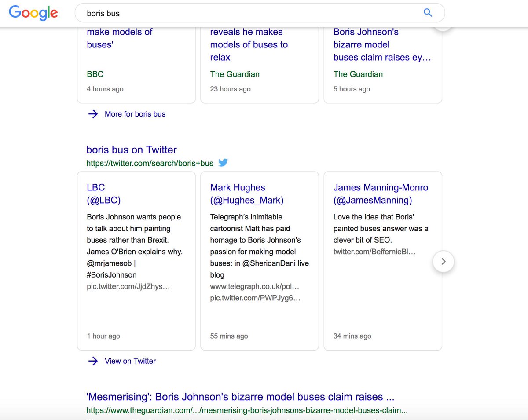528x420 pixels.
Task: Open Mark Hughes (@Hughes_Mark) profile link
Action: point(247,194)
